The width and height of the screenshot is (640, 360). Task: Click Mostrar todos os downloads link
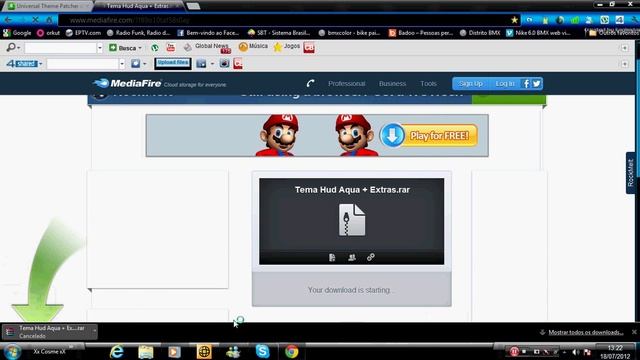585,332
